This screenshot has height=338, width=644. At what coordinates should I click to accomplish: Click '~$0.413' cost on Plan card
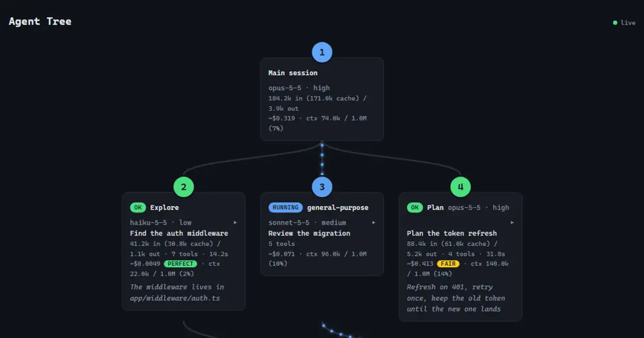pos(420,264)
